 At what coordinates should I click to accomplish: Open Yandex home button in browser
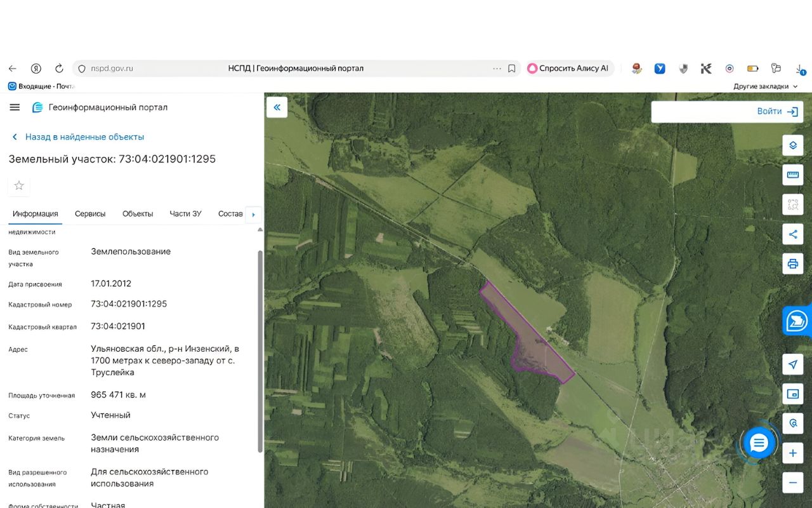(36, 69)
